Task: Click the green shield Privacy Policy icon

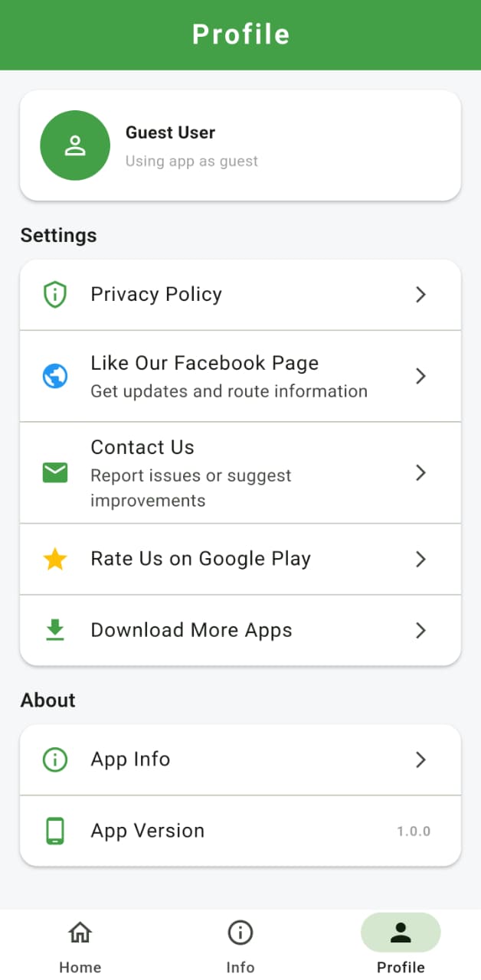Action: 54,294
